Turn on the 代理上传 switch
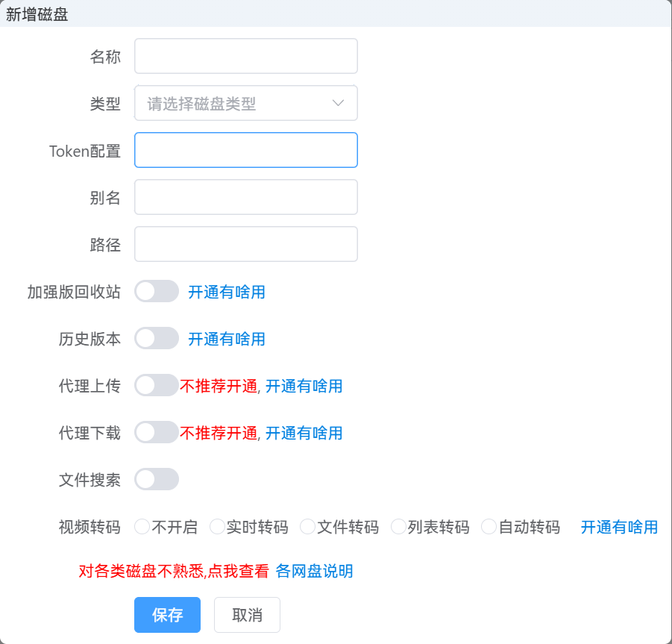 coord(156,385)
